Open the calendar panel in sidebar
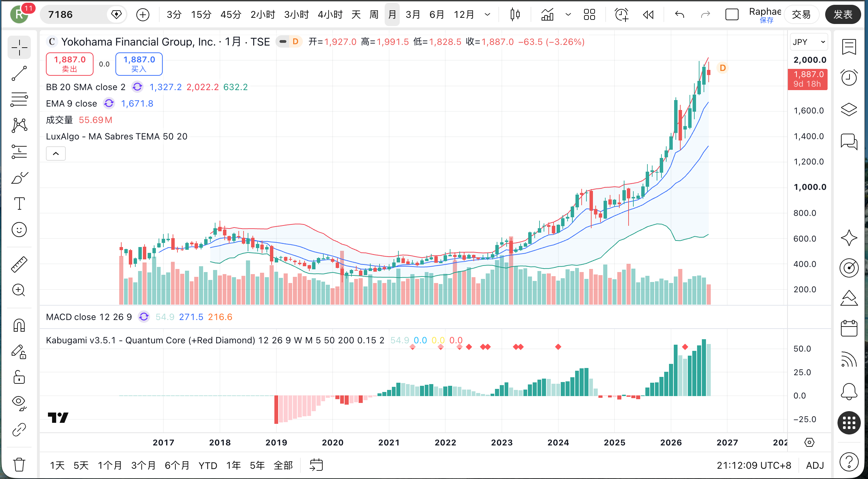868x479 pixels. [x=849, y=328]
